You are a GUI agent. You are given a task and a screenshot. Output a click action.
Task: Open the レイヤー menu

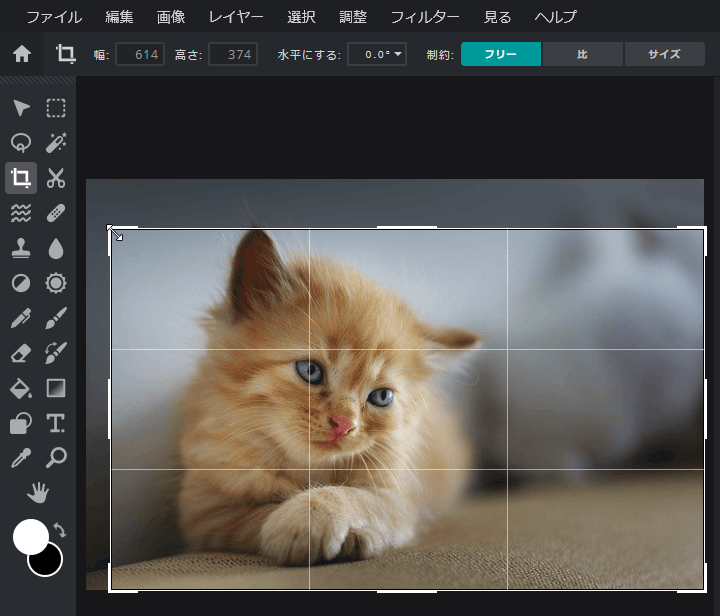click(x=236, y=17)
